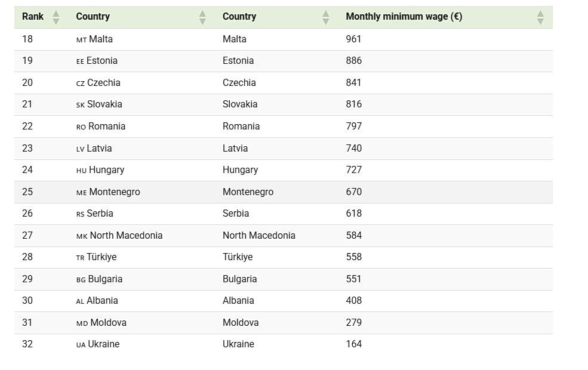Click Serbia's wage value 618
Screen dimensions: 588x370
click(x=354, y=214)
